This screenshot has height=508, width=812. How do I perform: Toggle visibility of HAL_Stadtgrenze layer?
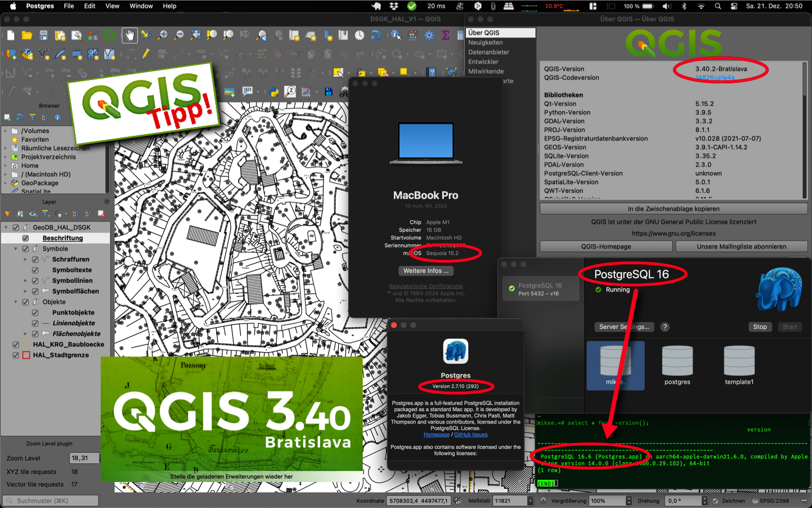coord(15,355)
